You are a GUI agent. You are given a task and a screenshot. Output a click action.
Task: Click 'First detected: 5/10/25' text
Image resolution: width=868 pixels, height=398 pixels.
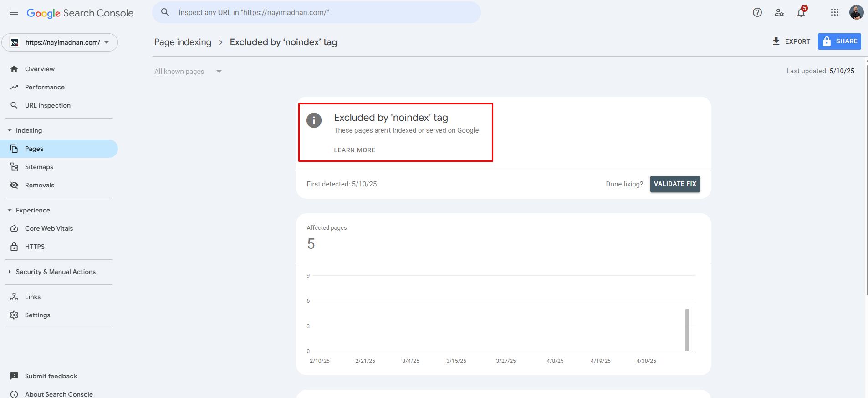[x=342, y=184]
